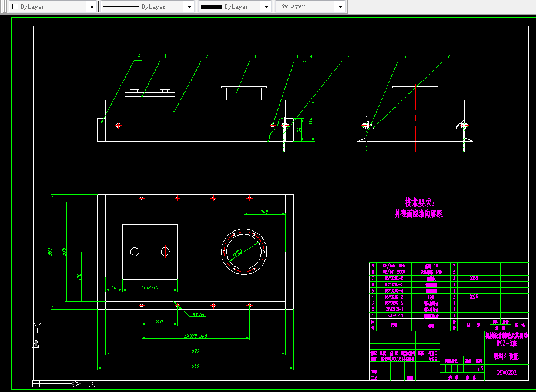Select the 3X120=360 dimension text
The image size is (536, 392).
click(x=196, y=336)
